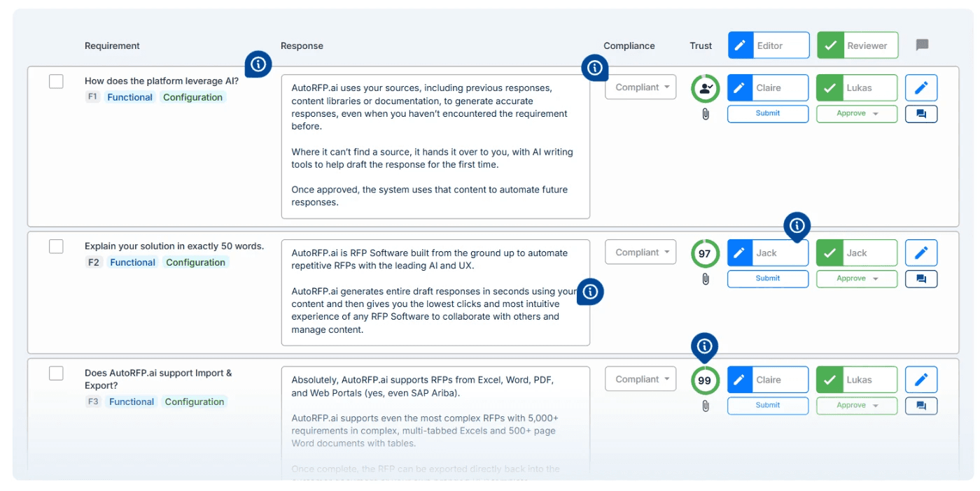980x491 pixels.
Task: Click the info icon above the Compliance column
Action: pos(595,68)
